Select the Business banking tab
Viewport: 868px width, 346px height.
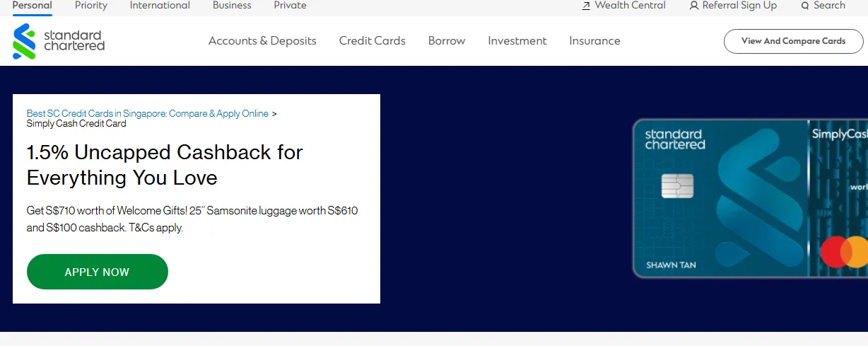coord(232,6)
